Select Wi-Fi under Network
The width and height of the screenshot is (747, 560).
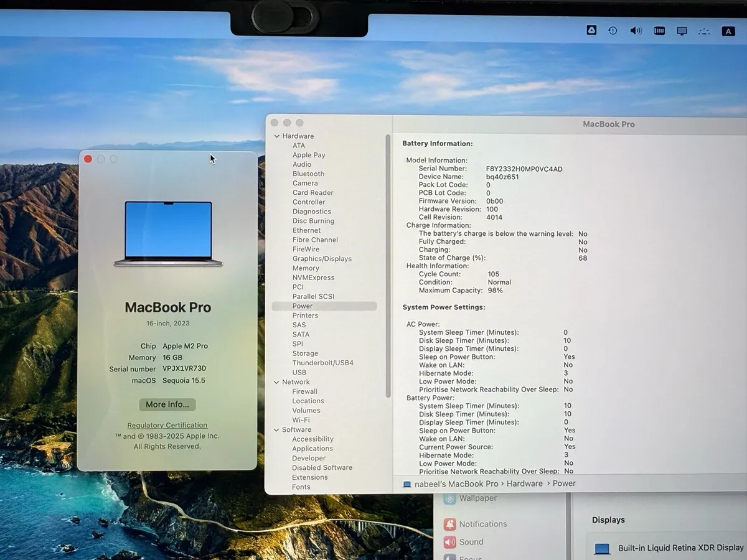click(x=301, y=420)
